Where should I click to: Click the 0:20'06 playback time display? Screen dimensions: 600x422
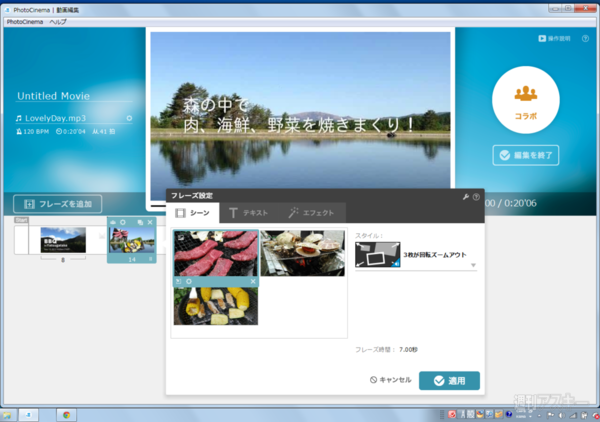[x=520, y=203]
